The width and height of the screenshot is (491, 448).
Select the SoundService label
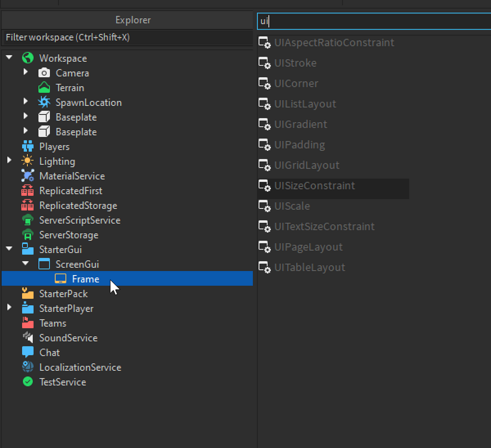click(68, 338)
